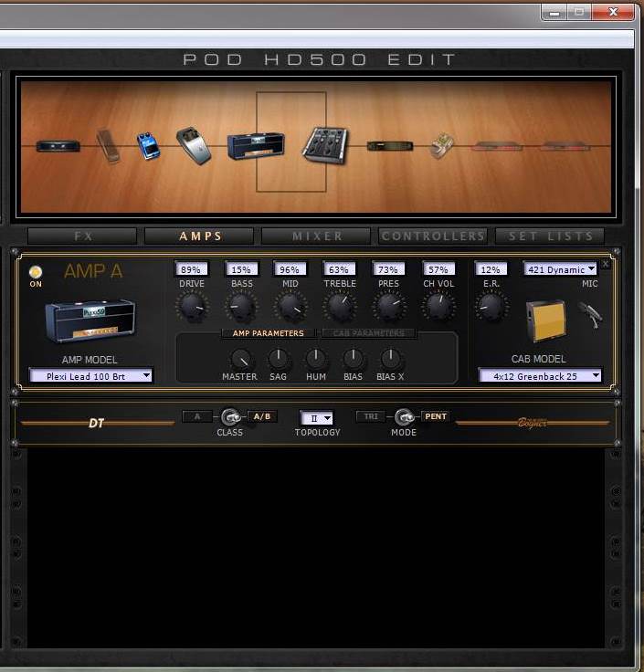The image size is (644, 672).
Task: Click the Drive 89% value field
Action: (191, 269)
